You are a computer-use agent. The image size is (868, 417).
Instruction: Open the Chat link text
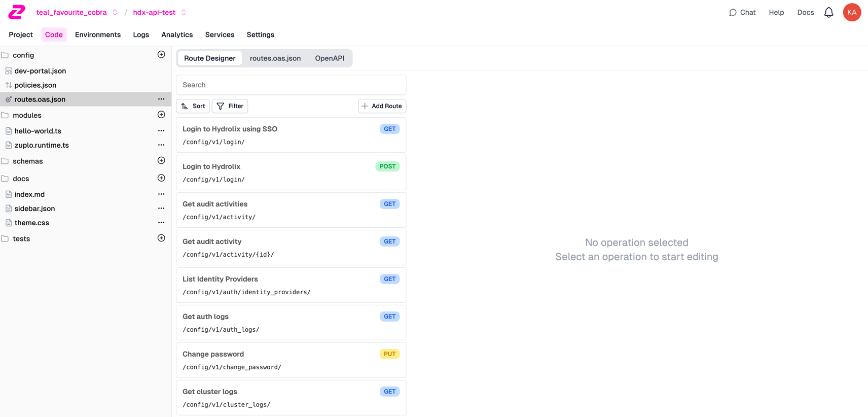tap(748, 13)
